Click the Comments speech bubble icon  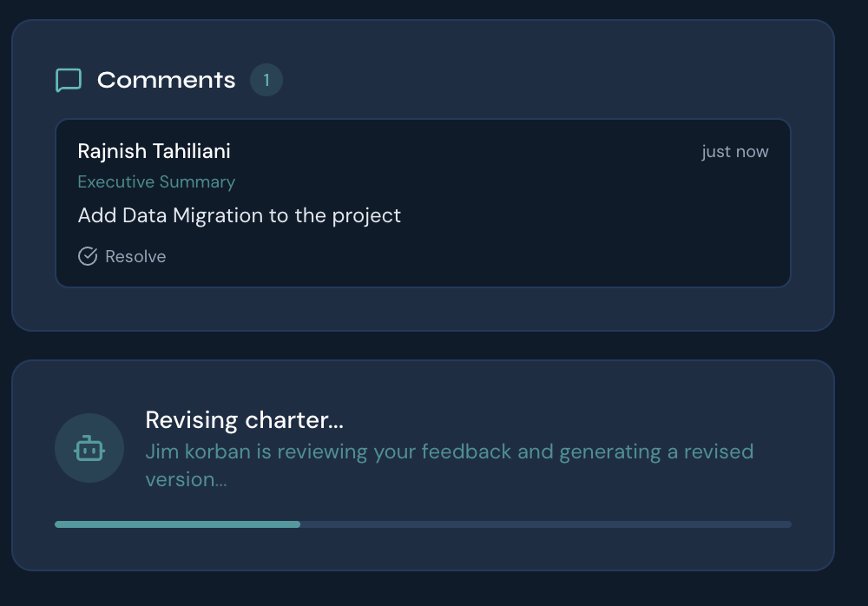click(69, 80)
